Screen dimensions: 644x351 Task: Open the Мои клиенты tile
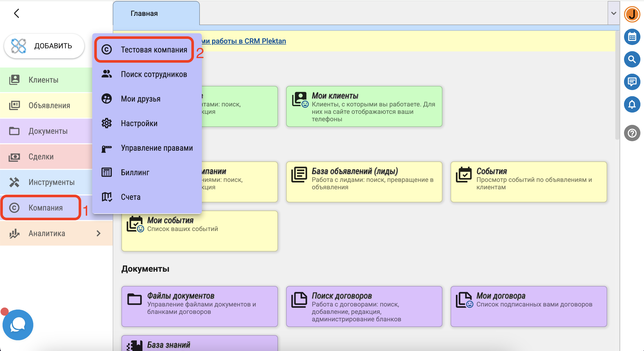click(x=364, y=106)
